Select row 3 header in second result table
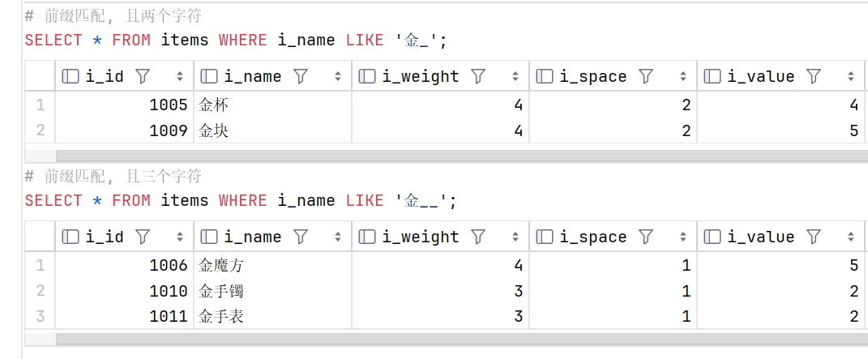 click(x=40, y=316)
